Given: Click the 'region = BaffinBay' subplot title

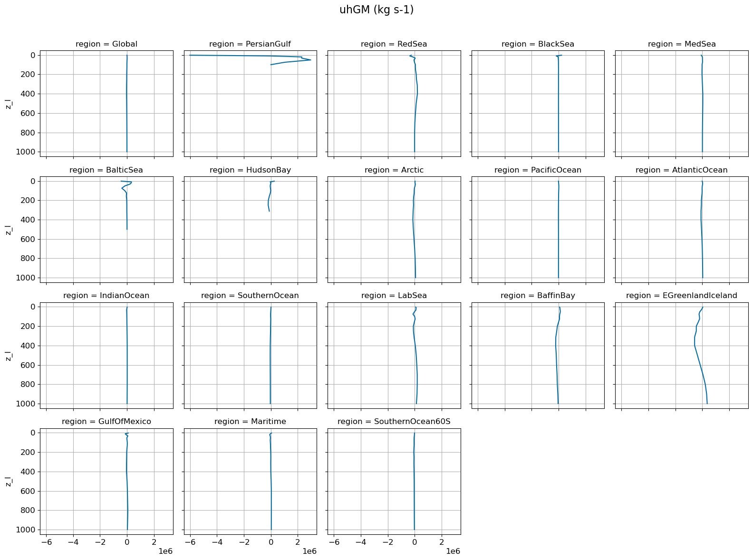Looking at the screenshot, I should point(538,296).
